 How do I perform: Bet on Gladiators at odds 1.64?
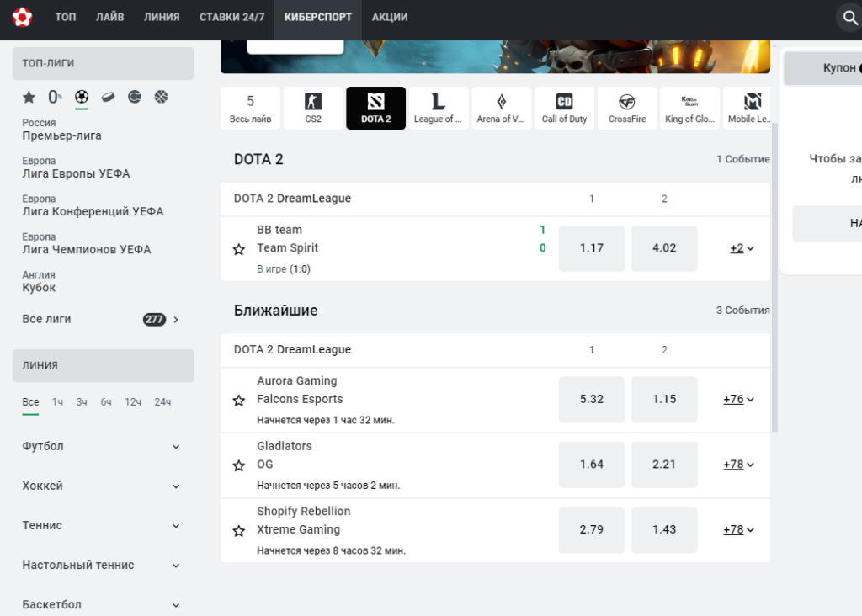pos(592,465)
